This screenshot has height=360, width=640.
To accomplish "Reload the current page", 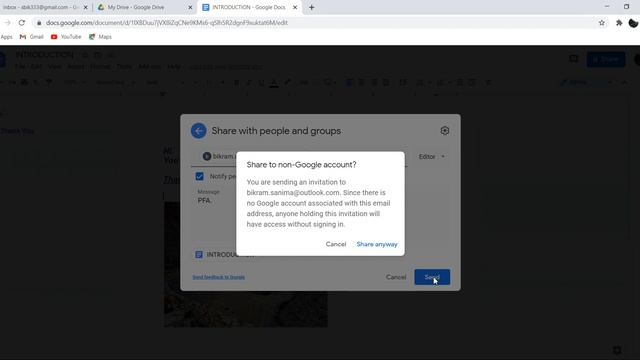I will [22, 23].
